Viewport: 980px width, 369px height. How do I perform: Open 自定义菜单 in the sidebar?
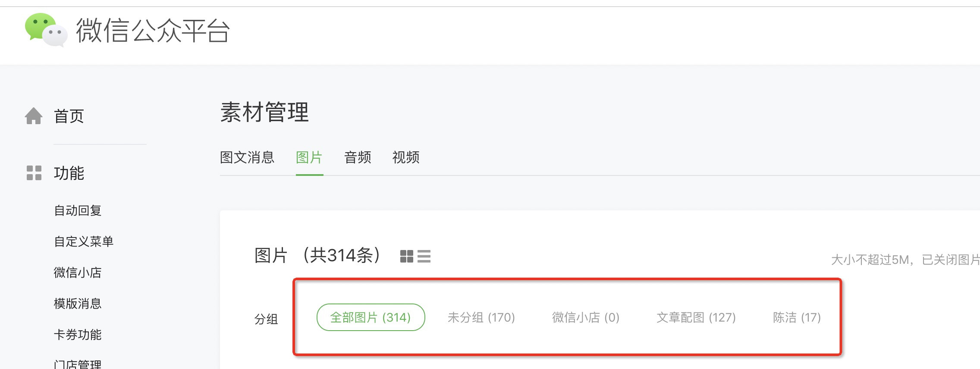click(x=84, y=241)
